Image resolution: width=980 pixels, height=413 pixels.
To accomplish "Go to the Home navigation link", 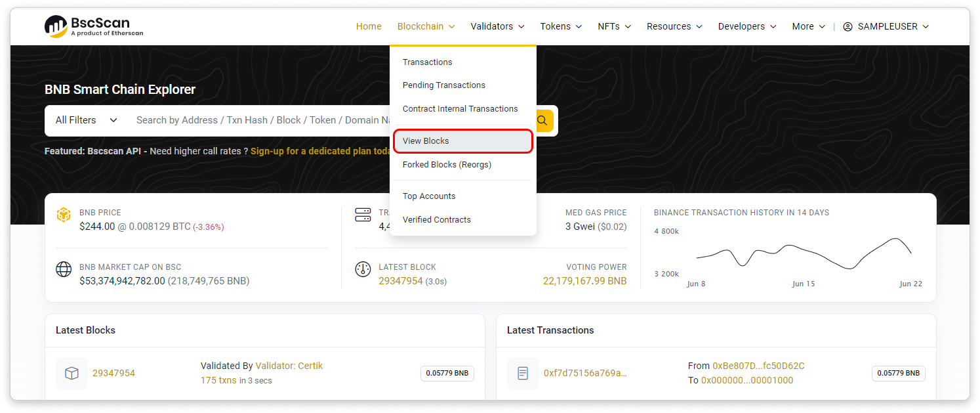I will 369,26.
